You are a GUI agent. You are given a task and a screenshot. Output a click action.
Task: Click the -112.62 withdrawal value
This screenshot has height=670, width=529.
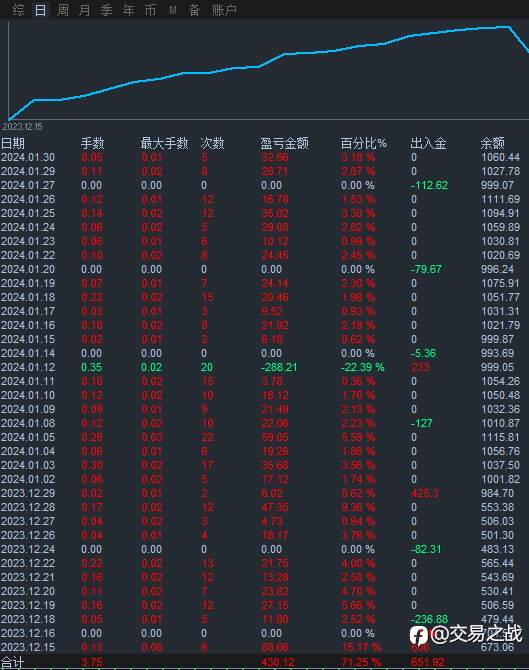tap(429, 185)
